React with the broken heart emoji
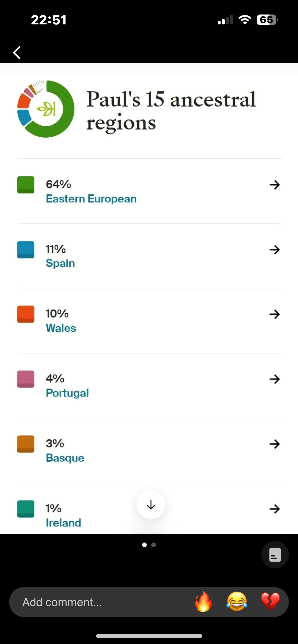298x644 pixels. click(x=270, y=602)
